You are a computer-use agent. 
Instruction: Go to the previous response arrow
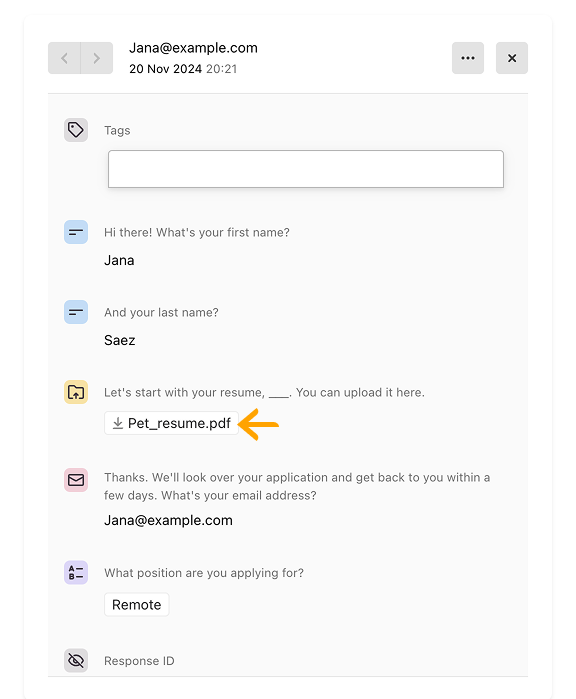click(x=64, y=58)
